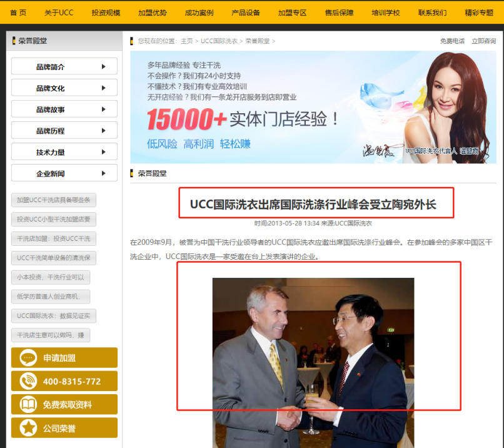
Task: Open 企业新闻 from the left menu
Action: 64,173
